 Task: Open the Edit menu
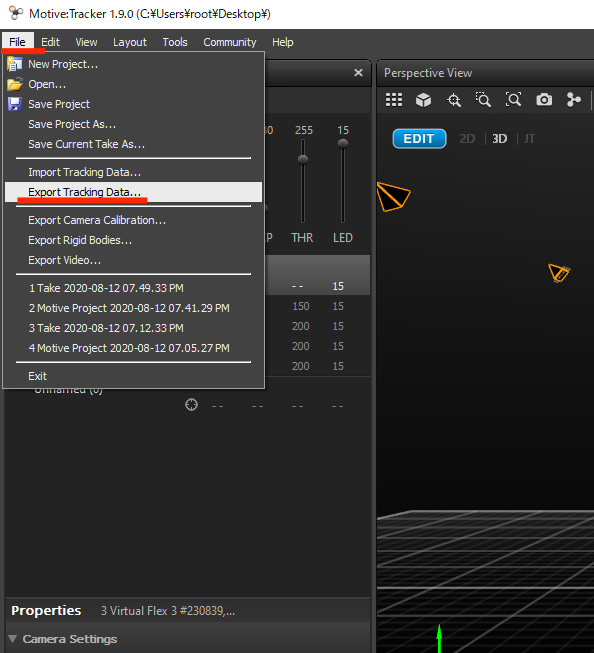[x=50, y=42]
